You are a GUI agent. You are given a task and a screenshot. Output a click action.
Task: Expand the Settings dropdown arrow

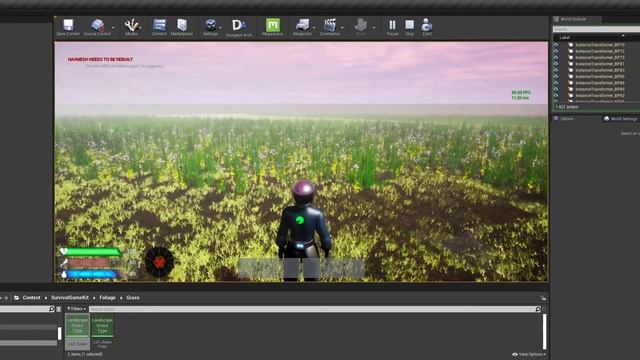point(220,28)
